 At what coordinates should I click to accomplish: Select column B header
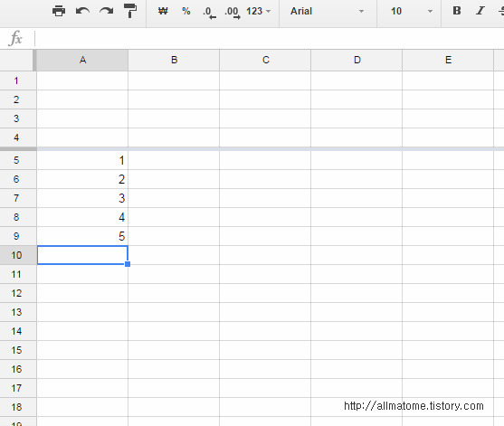click(174, 60)
